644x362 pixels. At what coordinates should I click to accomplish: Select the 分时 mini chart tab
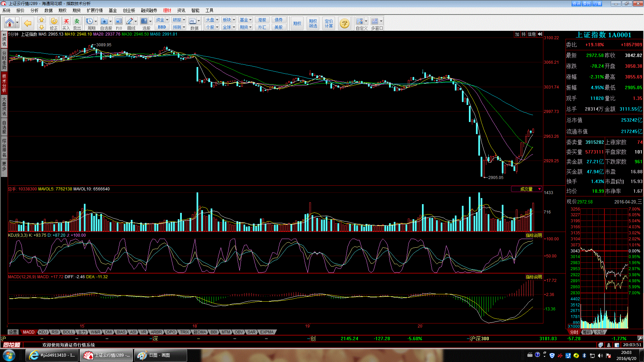click(574, 332)
